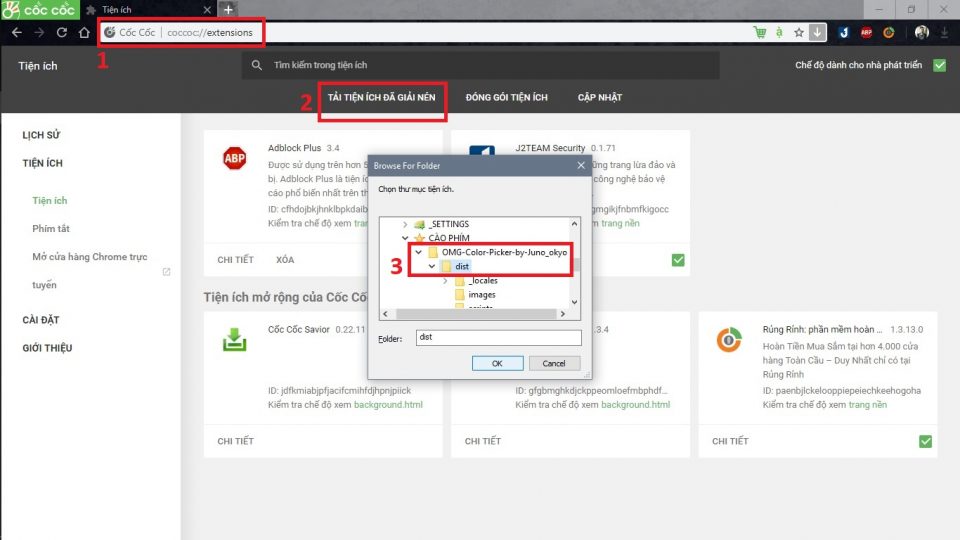Collapse the dist folder node

pos(432,266)
